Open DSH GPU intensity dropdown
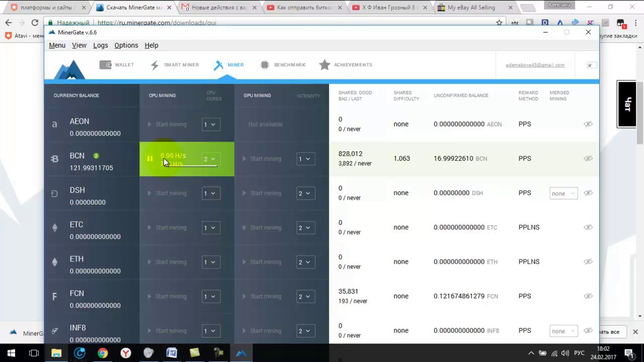Image resolution: width=644 pixels, height=362 pixels. 306,193
